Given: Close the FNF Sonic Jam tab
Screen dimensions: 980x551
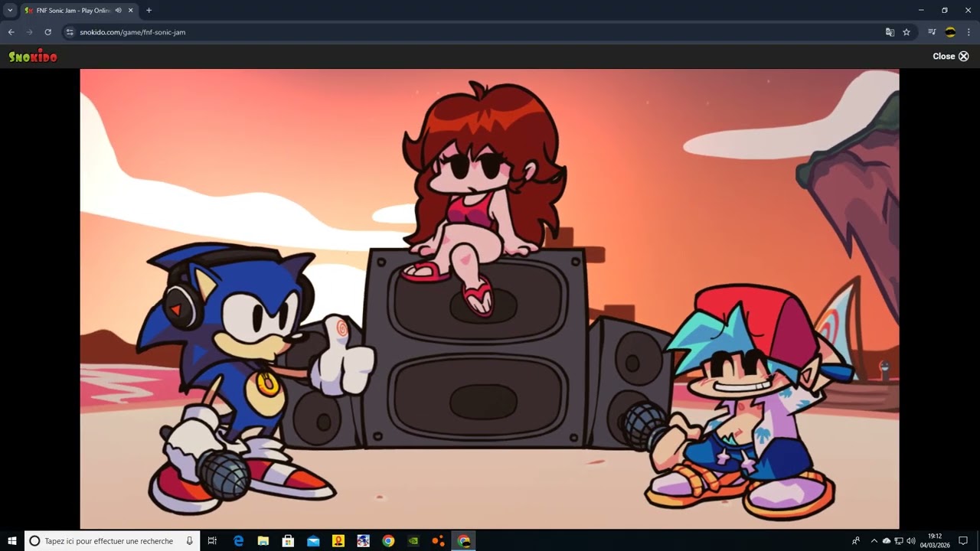Looking at the screenshot, I should pos(131,11).
